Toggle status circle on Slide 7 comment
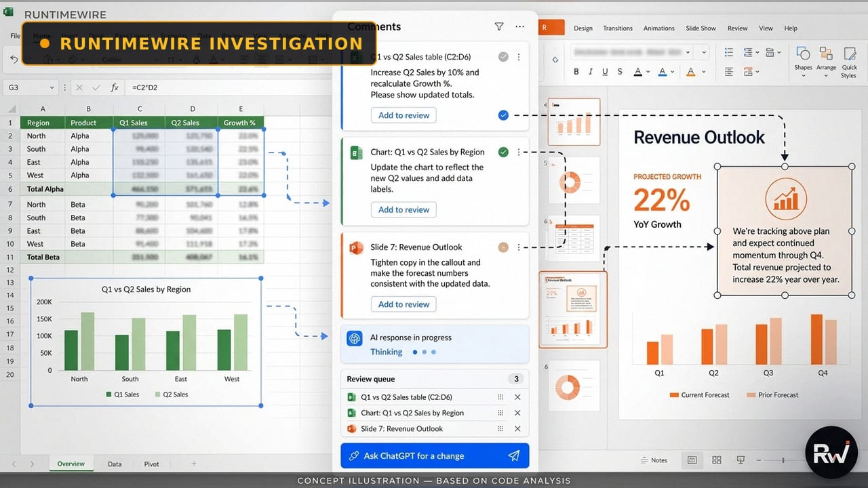 point(503,247)
